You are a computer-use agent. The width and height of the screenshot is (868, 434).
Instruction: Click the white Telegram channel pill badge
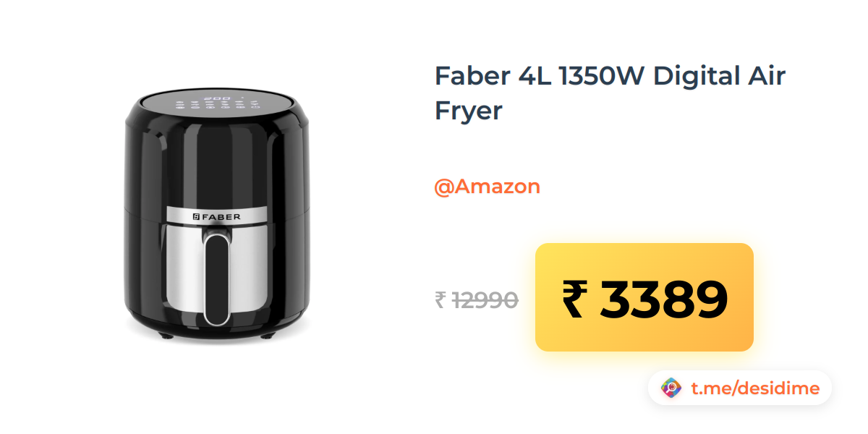pyautogui.click(x=740, y=388)
